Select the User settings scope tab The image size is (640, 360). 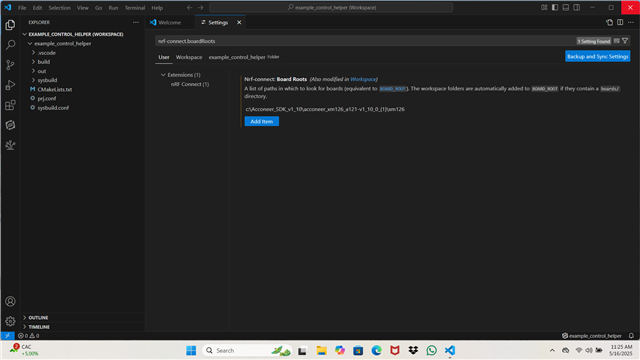point(164,57)
